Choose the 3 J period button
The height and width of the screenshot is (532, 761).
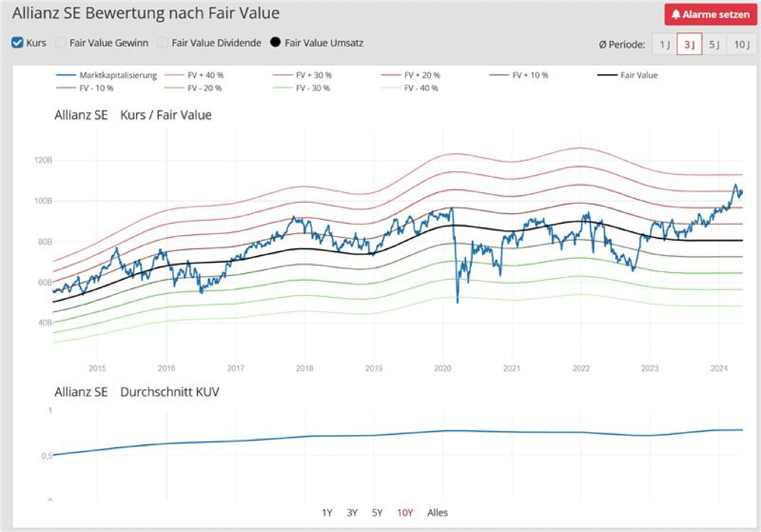[x=689, y=44]
